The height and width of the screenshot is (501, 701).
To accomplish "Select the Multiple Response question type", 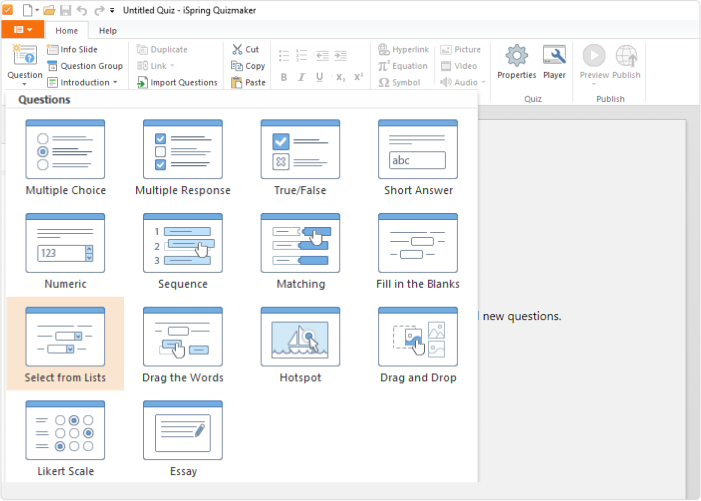I will [x=182, y=157].
